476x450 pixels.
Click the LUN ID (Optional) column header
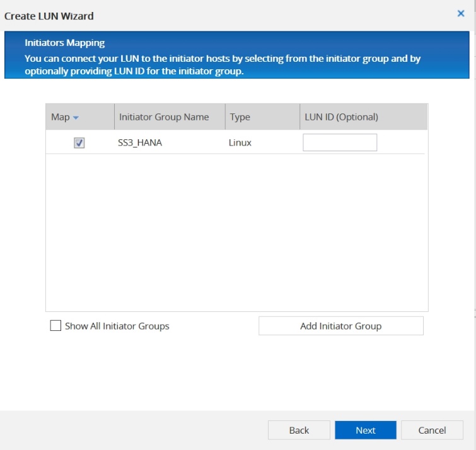point(341,117)
